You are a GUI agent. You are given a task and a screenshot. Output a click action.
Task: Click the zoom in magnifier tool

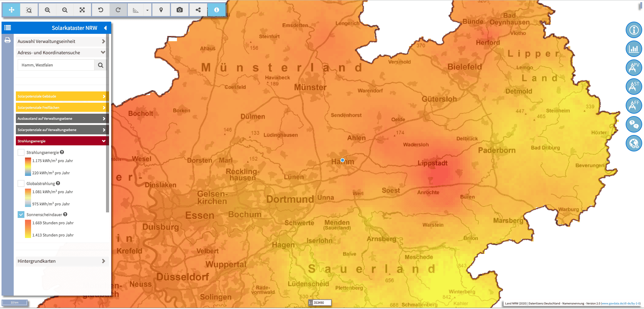click(x=47, y=10)
